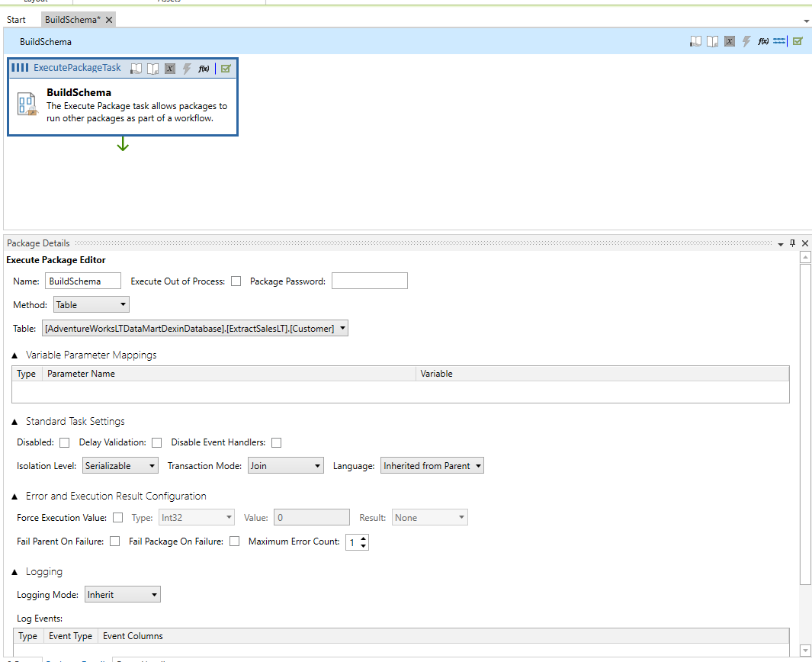812x662 pixels.
Task: Open the Method dropdown showing Table
Action: tap(91, 304)
